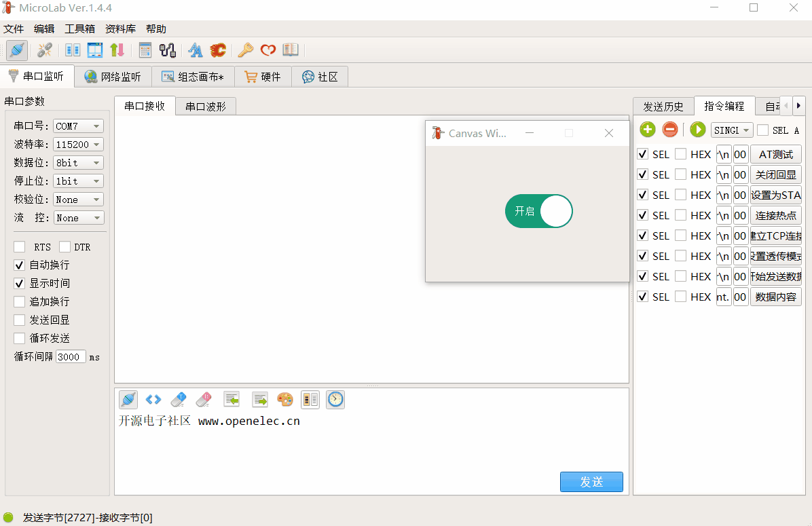Switch to the 网络监听 tab
812x526 pixels.
coord(113,77)
